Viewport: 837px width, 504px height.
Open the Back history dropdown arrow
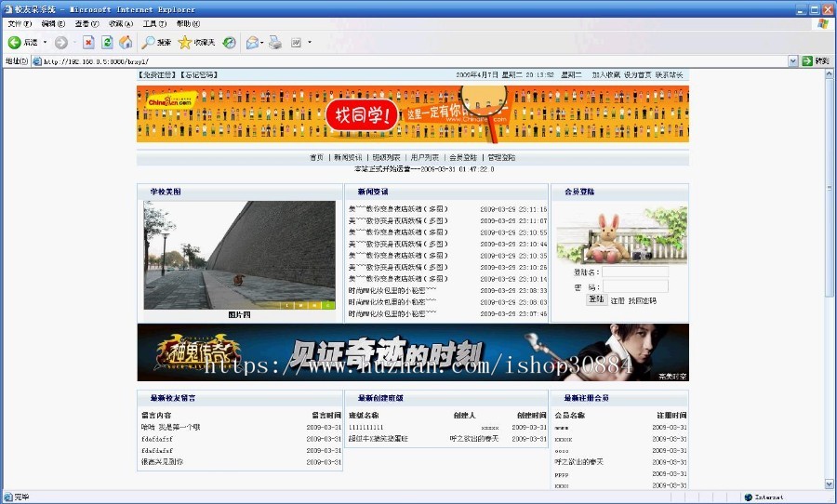click(45, 42)
